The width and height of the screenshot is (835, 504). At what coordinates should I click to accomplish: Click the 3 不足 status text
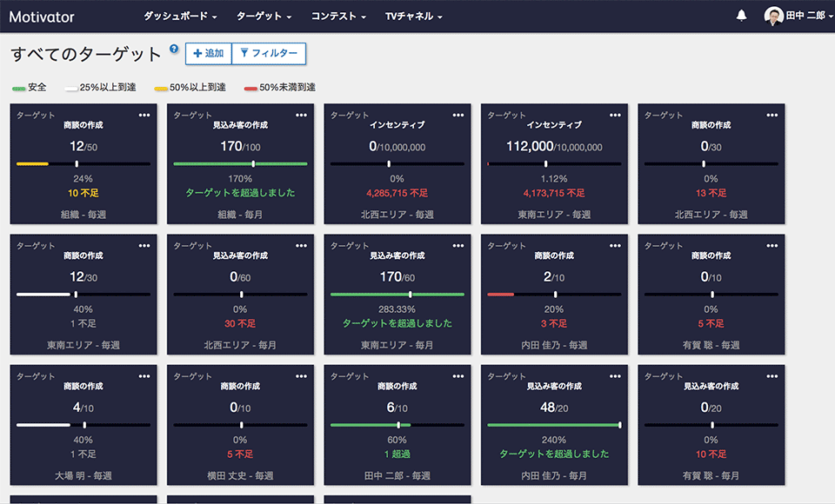(x=554, y=323)
